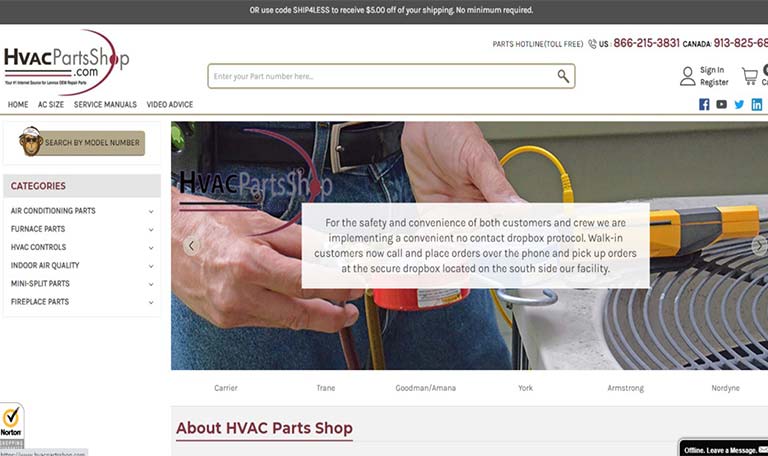The height and width of the screenshot is (456, 768).
Task: Open the YouTube social icon
Action: tap(721, 104)
